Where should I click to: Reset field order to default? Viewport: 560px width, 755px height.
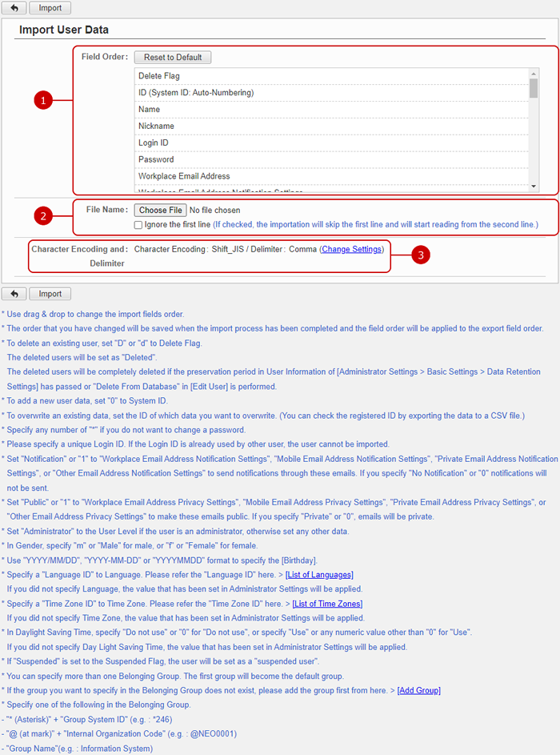click(x=173, y=58)
